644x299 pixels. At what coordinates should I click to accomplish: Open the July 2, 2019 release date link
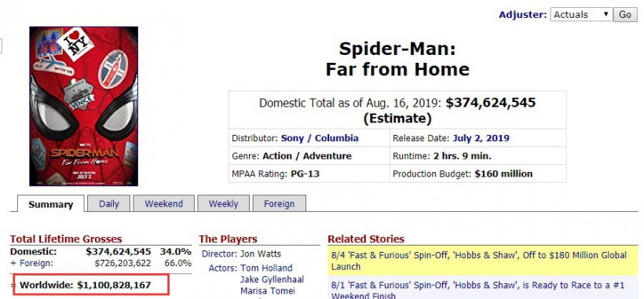pos(481,138)
